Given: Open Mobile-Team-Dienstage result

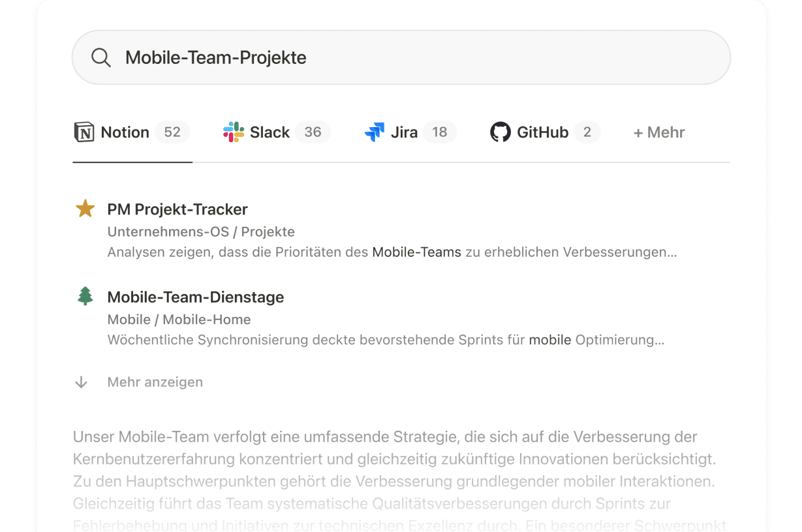Looking at the screenshot, I should pyautogui.click(x=195, y=297).
